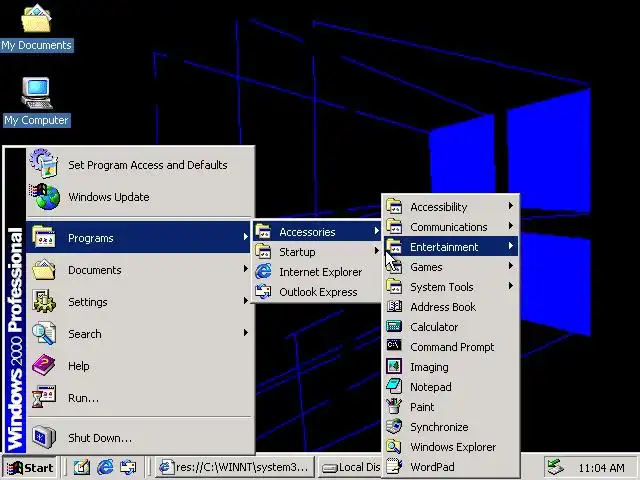Screen dimensions: 640x480
Task: Click the Internet Explorer icon in Programs menu
Action: pyautogui.click(x=263, y=272)
